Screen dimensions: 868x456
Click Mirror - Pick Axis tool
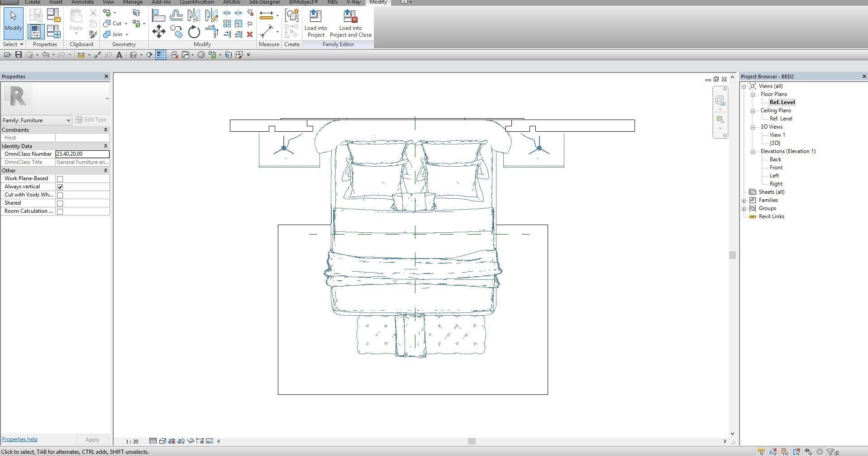(x=194, y=16)
